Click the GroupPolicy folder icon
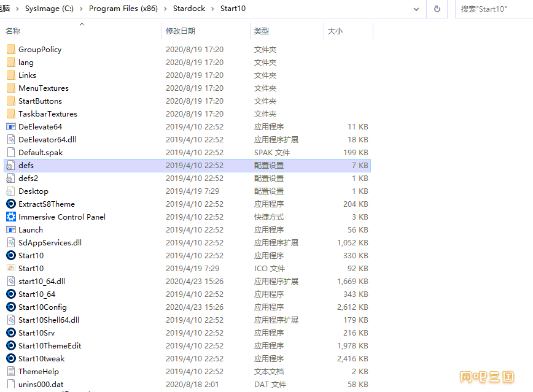Viewport: 533px width, 392px height. [x=11, y=49]
